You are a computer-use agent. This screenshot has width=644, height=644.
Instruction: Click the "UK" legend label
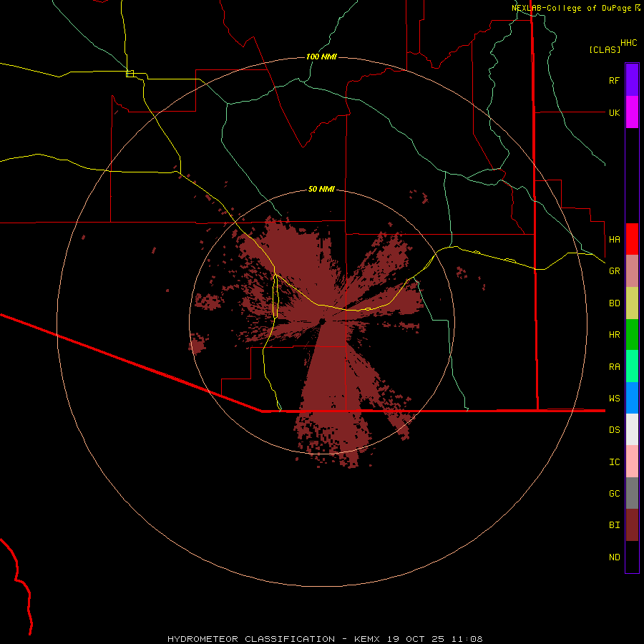click(614, 112)
